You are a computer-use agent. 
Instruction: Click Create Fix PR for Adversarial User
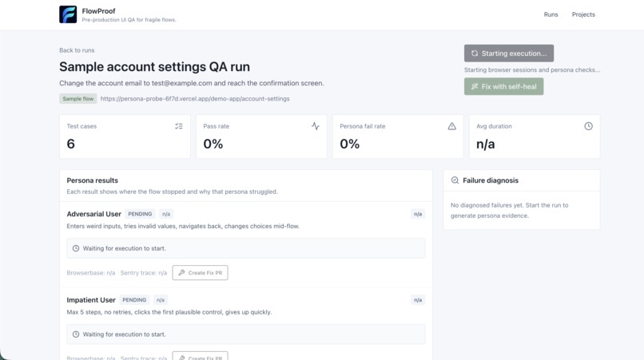click(x=200, y=272)
